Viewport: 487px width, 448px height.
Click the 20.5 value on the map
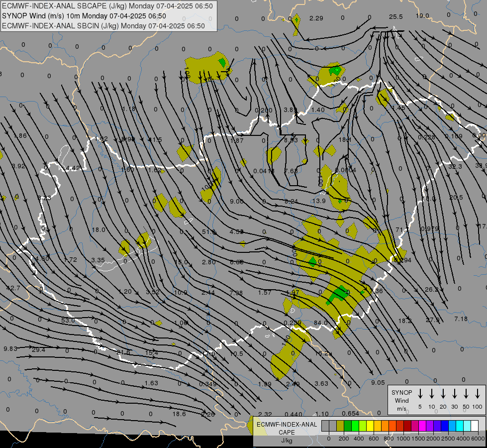[x=456, y=198]
